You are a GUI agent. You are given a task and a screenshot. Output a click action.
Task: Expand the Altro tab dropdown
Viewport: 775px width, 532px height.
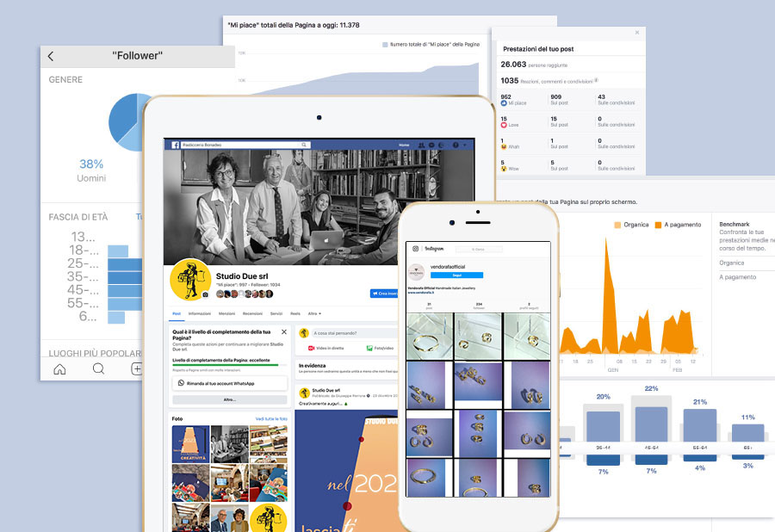[314, 313]
